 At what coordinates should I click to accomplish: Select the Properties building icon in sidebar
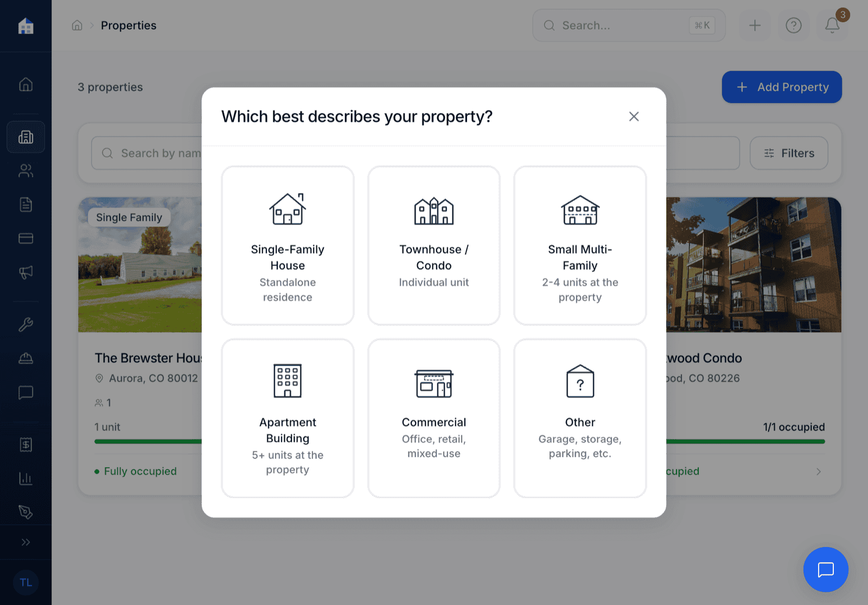[x=25, y=137]
